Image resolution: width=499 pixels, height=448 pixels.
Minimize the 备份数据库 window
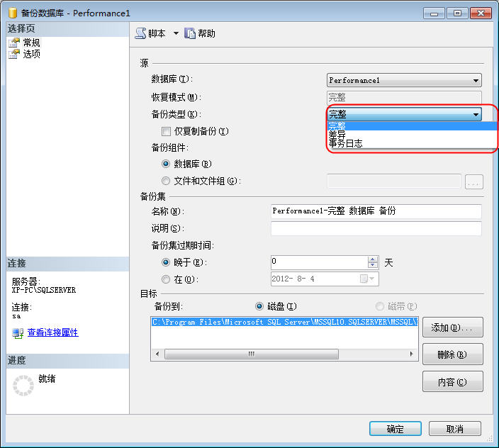[434, 13]
